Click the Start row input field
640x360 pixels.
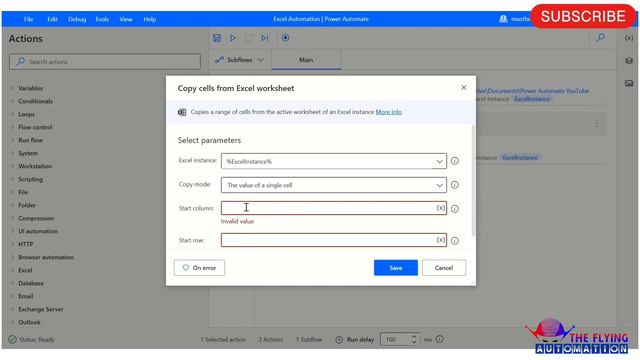point(334,240)
